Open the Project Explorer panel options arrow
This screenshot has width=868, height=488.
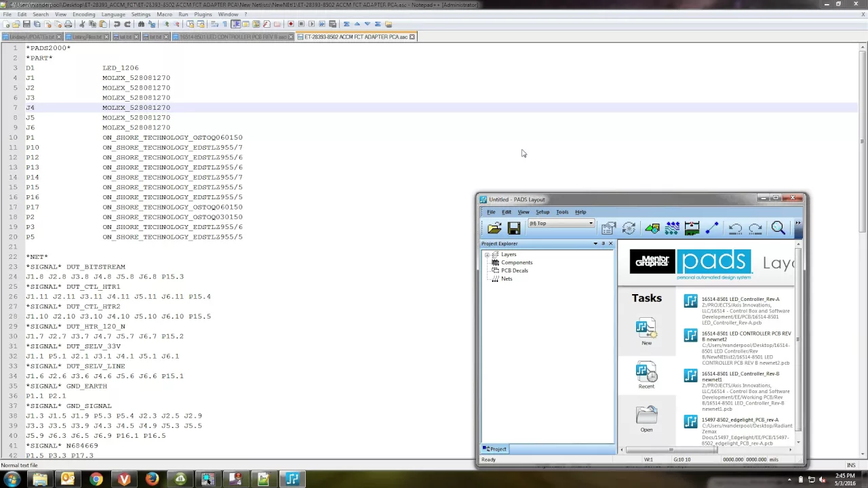(595, 243)
